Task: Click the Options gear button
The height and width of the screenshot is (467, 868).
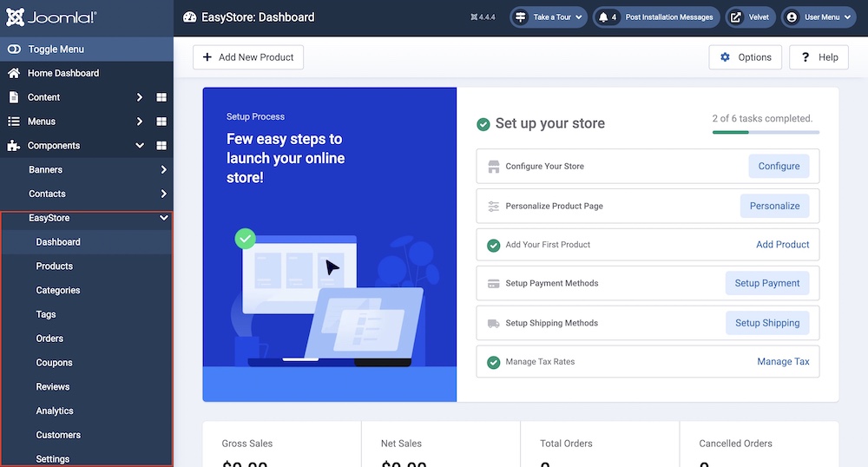Action: pos(745,57)
